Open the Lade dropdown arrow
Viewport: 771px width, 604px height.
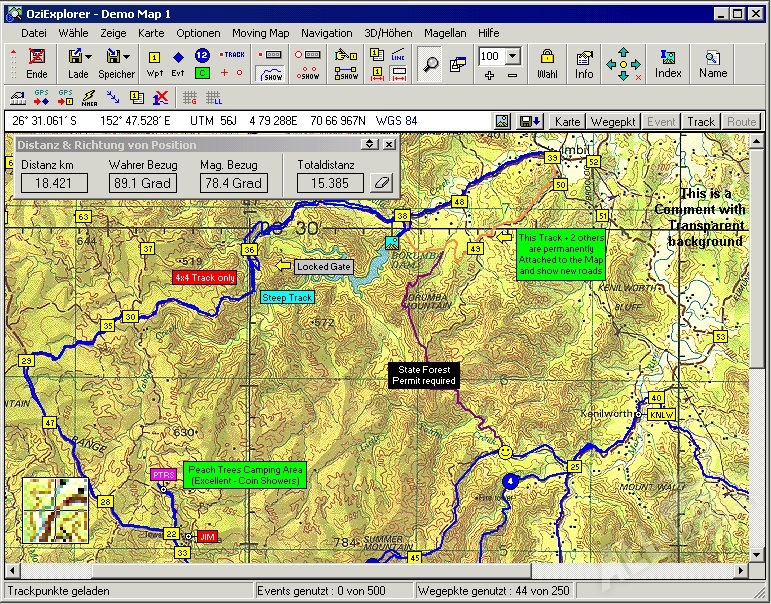click(89, 57)
